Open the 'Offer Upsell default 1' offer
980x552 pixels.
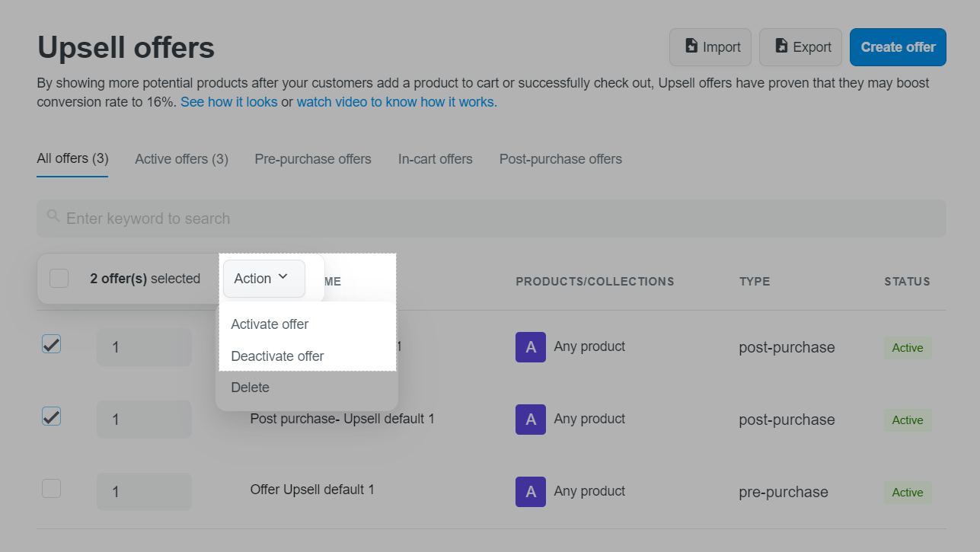click(x=312, y=490)
